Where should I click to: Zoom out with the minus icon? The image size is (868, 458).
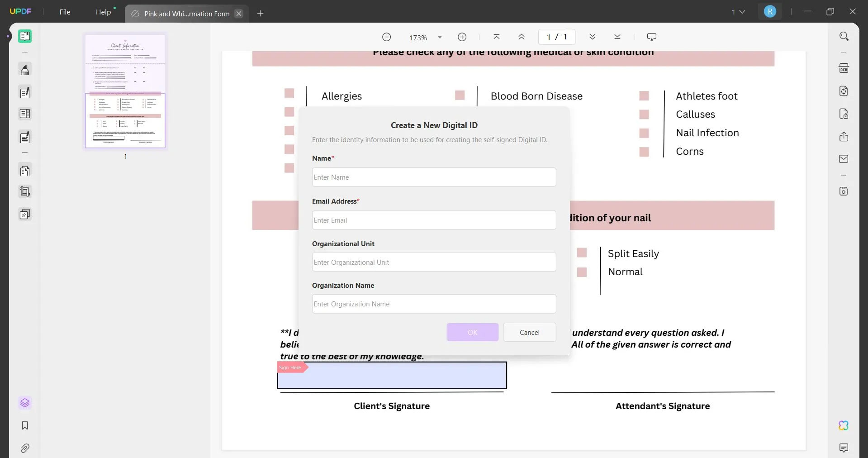click(x=386, y=37)
